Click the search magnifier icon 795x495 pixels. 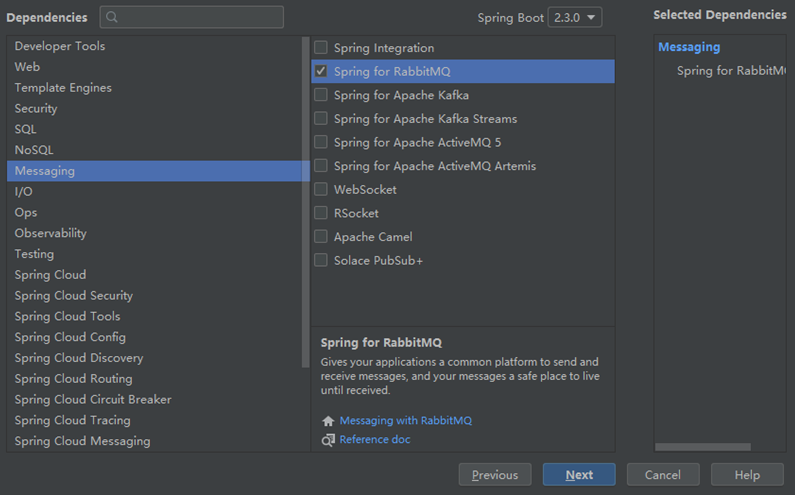pyautogui.click(x=111, y=17)
